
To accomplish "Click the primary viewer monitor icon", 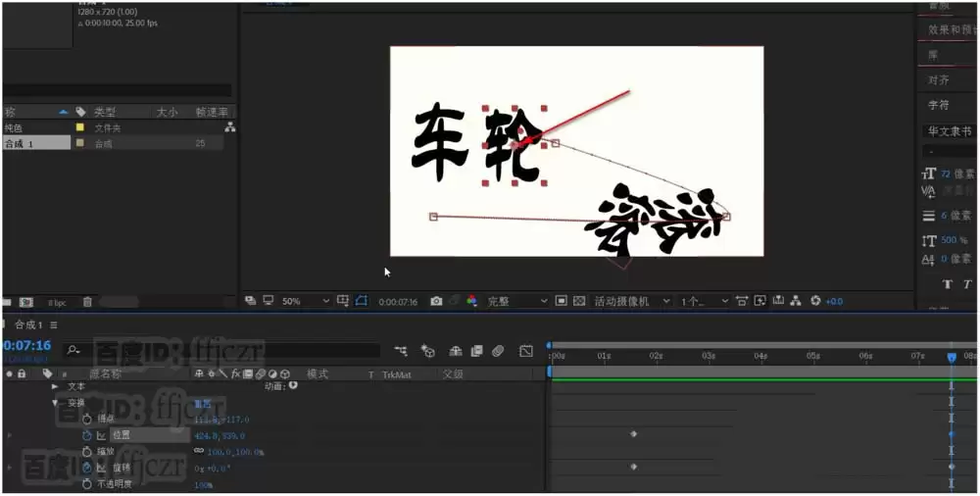I will tap(269, 301).
